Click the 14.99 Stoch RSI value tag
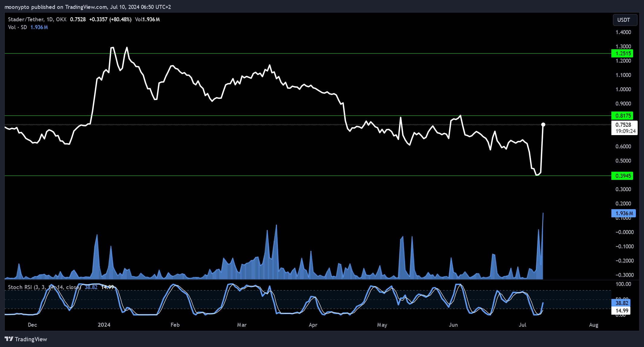 621,311
